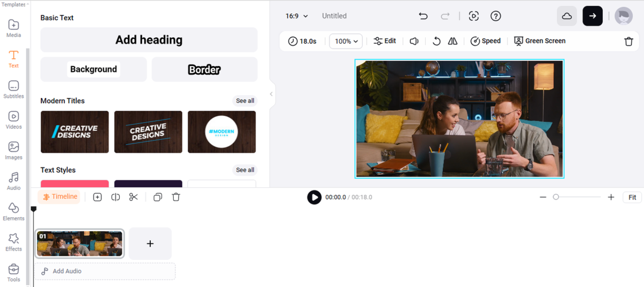Collapse the text panel with the chevron
The image size is (644, 287).
pos(271,94)
